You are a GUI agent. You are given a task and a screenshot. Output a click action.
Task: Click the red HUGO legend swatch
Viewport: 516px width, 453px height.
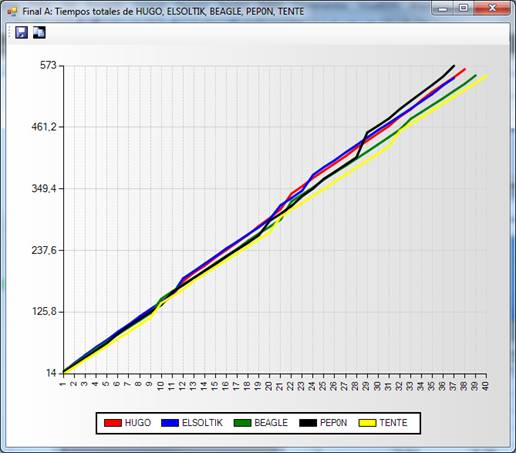point(113,423)
